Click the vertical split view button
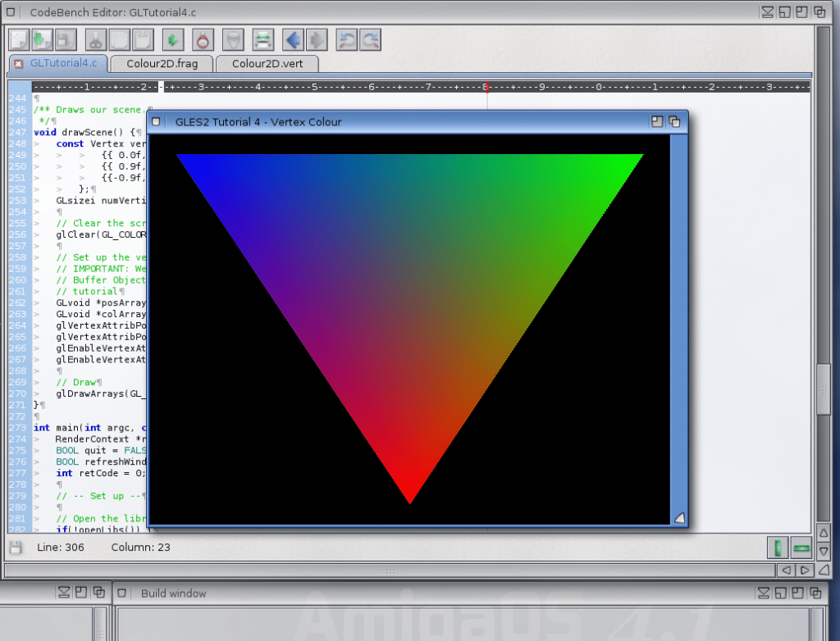Viewport: 840px width, 641px height. tap(778, 548)
